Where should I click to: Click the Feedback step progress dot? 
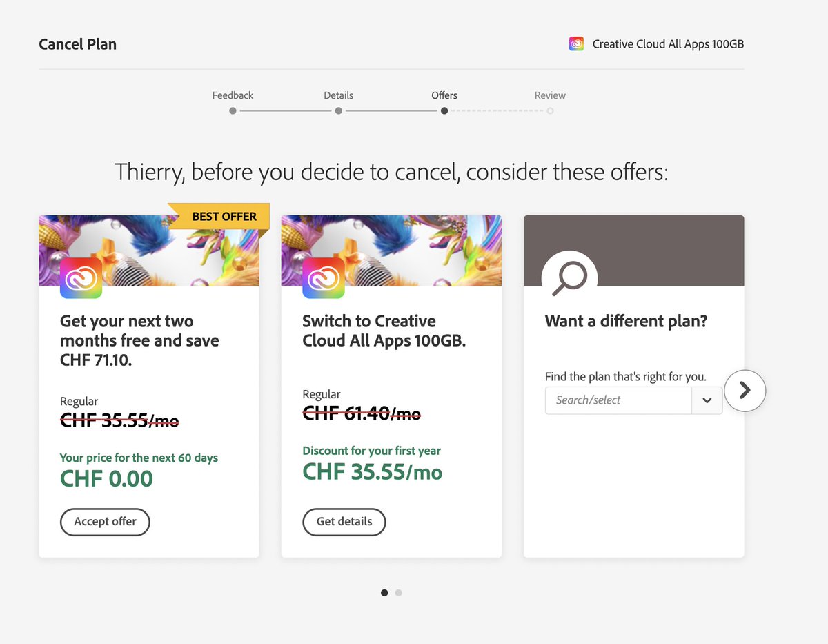(x=233, y=110)
